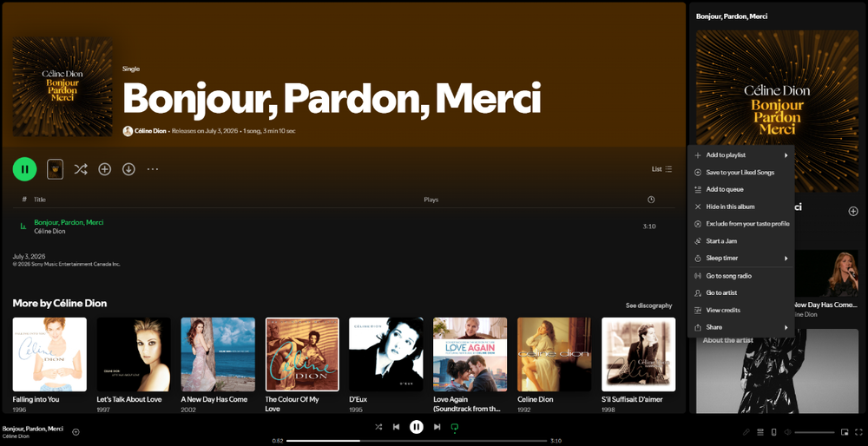Enter full screen mode from player bar

(x=858, y=431)
